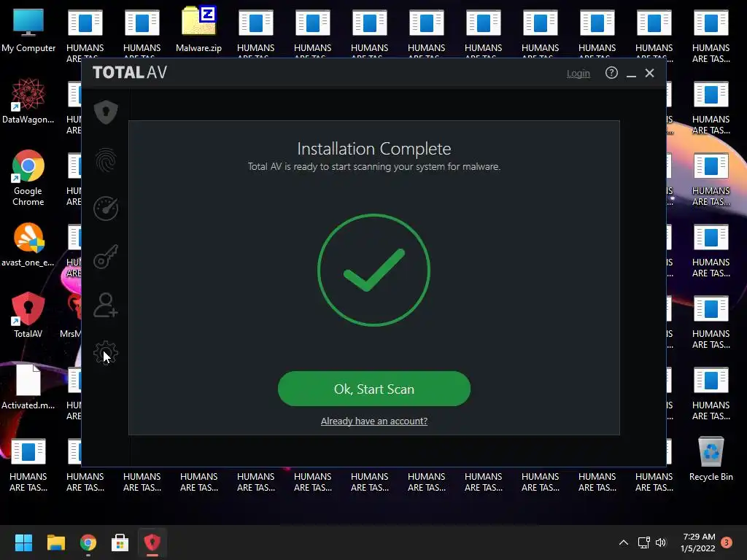
Task: Open File Explorer from taskbar
Action: click(x=55, y=542)
